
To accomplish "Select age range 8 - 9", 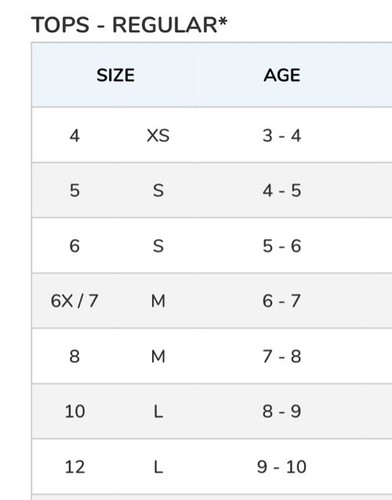I will point(282,411).
